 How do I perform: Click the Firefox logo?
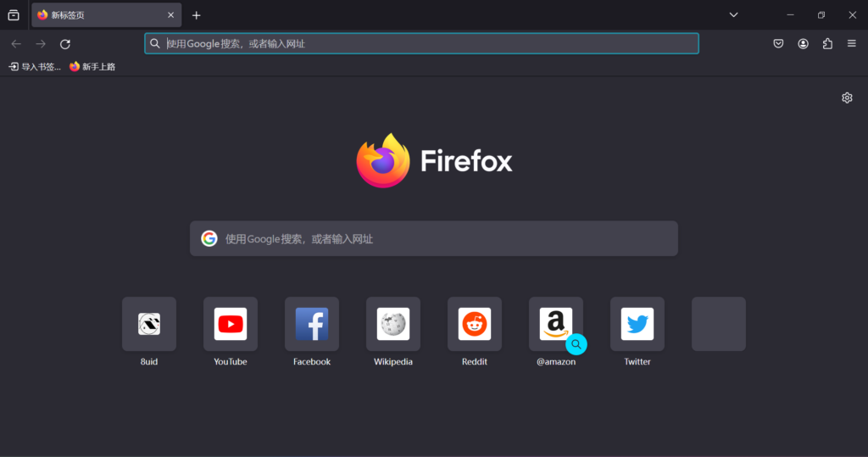coord(383,160)
